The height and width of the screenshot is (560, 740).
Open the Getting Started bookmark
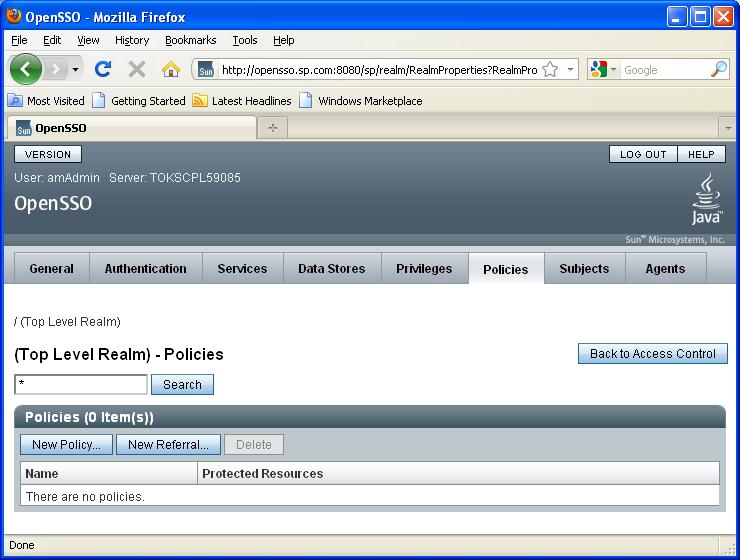pos(139,101)
